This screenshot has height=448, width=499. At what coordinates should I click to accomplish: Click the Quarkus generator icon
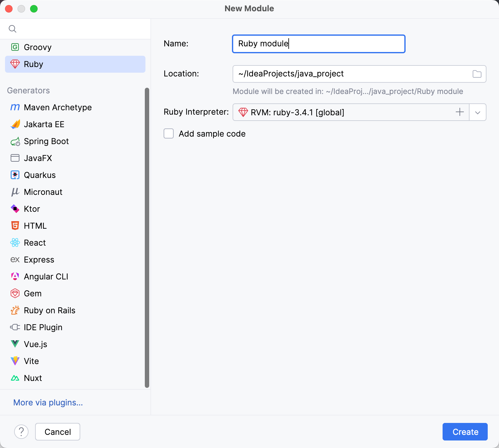click(15, 175)
